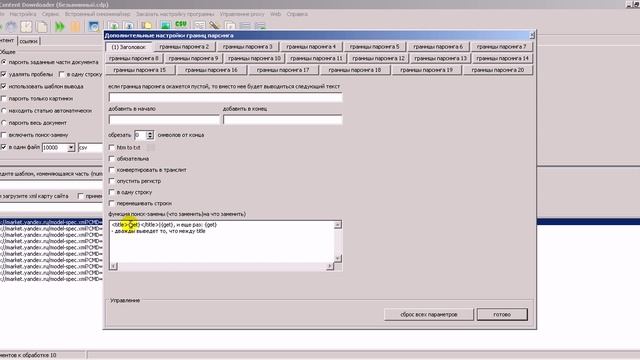This screenshot has height=360, width=640.
Task: Open the Сервис menu
Action: point(50,14)
